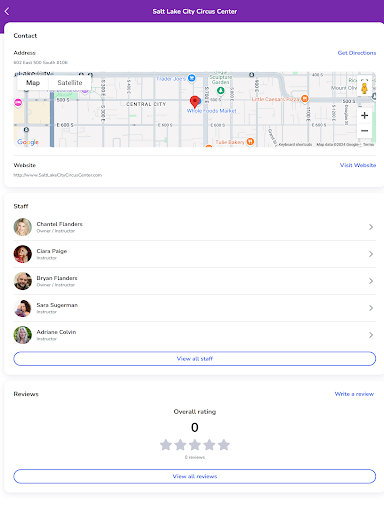Screen dimensions: 384x512
Task: Expand Bryan Flanders staff chevron
Action: pos(371,281)
